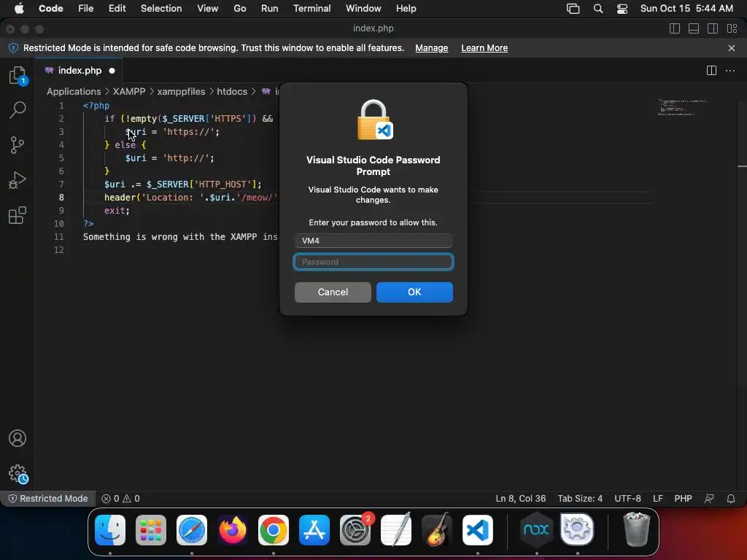Open the Search view icon
747x560 pixels.
coord(18,110)
